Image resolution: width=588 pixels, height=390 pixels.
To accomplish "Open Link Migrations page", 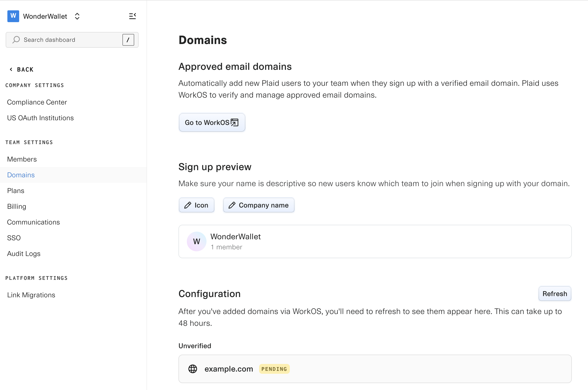I will pyautogui.click(x=31, y=295).
